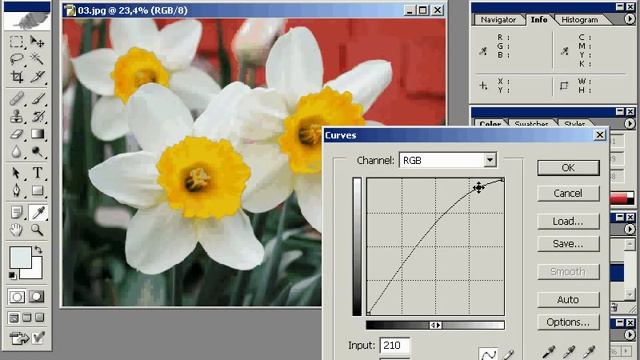Choose Standard Screen Mode in toolbox
Viewport: 640px width, 360px height.
(x=13, y=318)
